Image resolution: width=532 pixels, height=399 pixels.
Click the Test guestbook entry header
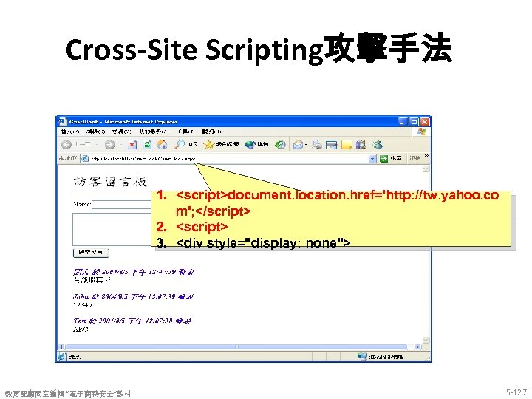click(x=132, y=321)
